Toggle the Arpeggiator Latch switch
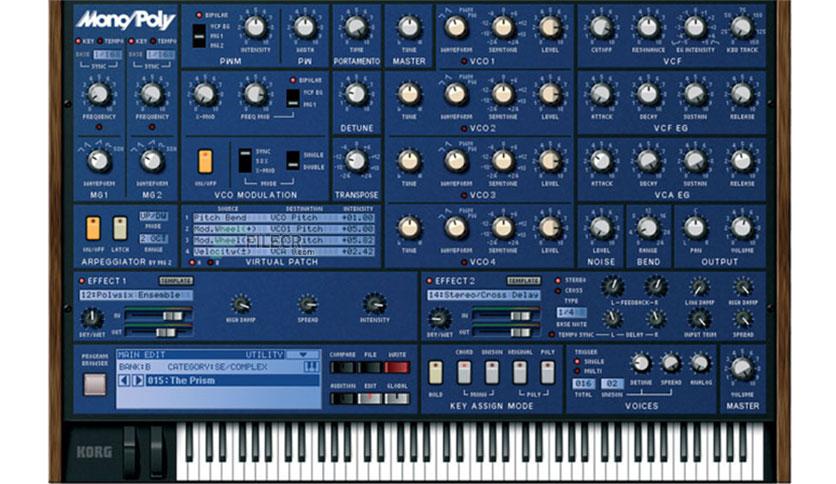Viewport: 836px width, 484px height. pos(120,229)
